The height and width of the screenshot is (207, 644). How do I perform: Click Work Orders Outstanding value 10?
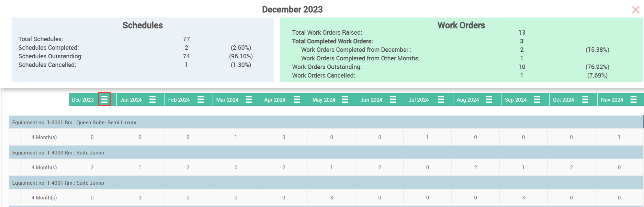pos(522,67)
